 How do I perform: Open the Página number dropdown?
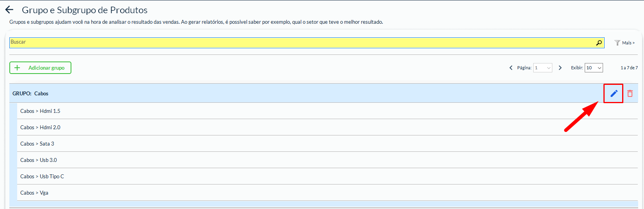point(543,68)
